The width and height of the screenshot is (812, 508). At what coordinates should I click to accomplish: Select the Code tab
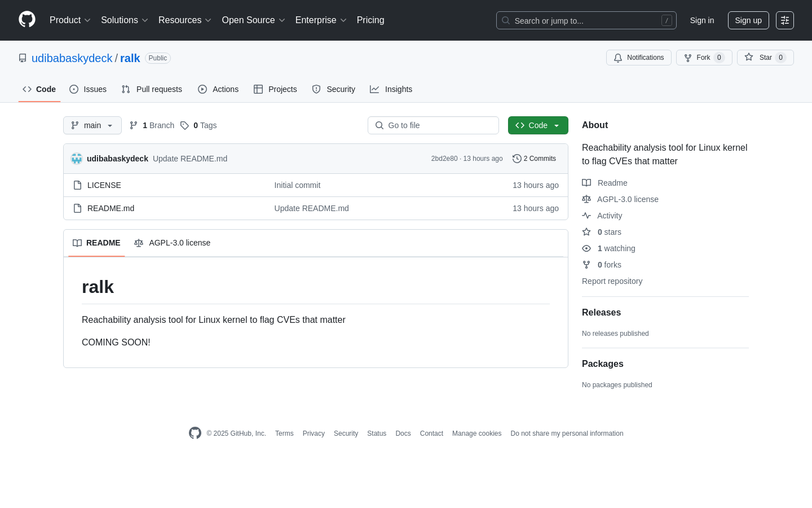(x=39, y=89)
